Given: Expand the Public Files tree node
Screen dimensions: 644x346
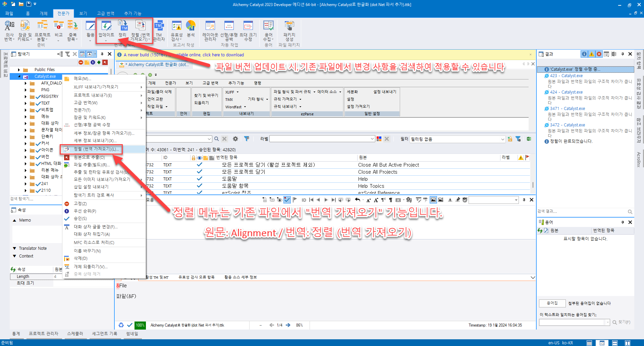Looking at the screenshot, I should click(x=19, y=70).
